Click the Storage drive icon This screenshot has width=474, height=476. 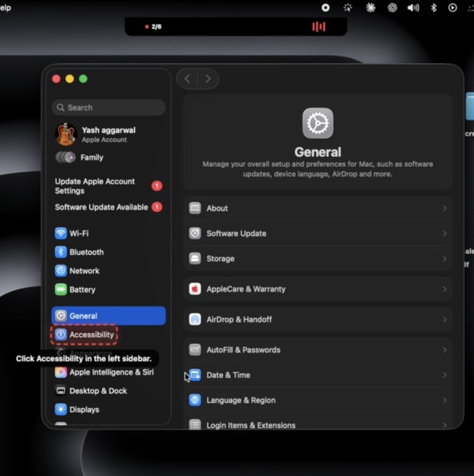(x=195, y=258)
